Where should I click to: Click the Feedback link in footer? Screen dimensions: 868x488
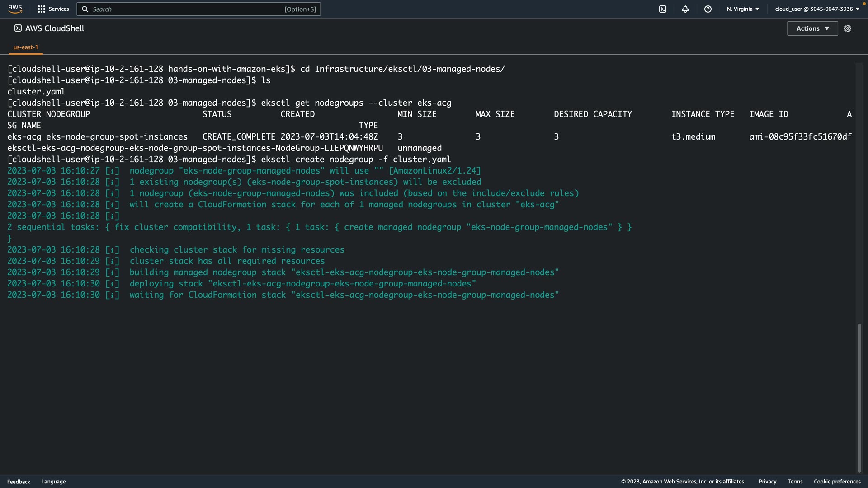(x=19, y=482)
